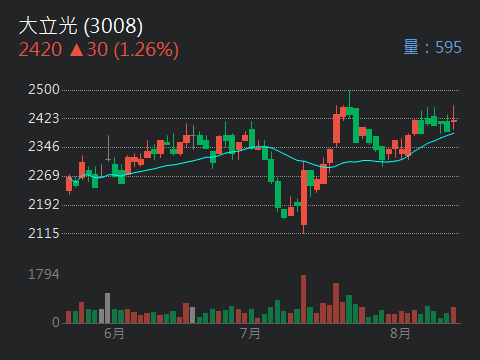Click the stock name 大立光 (3008)
The width and height of the screenshot is (480, 360).
coord(81,26)
